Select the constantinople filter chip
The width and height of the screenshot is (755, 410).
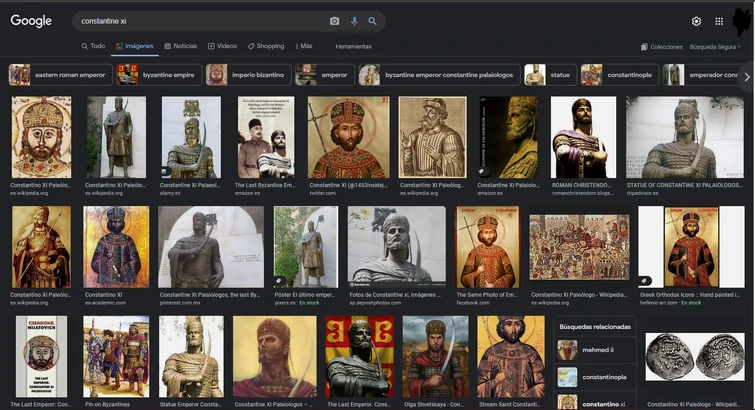pyautogui.click(x=620, y=75)
